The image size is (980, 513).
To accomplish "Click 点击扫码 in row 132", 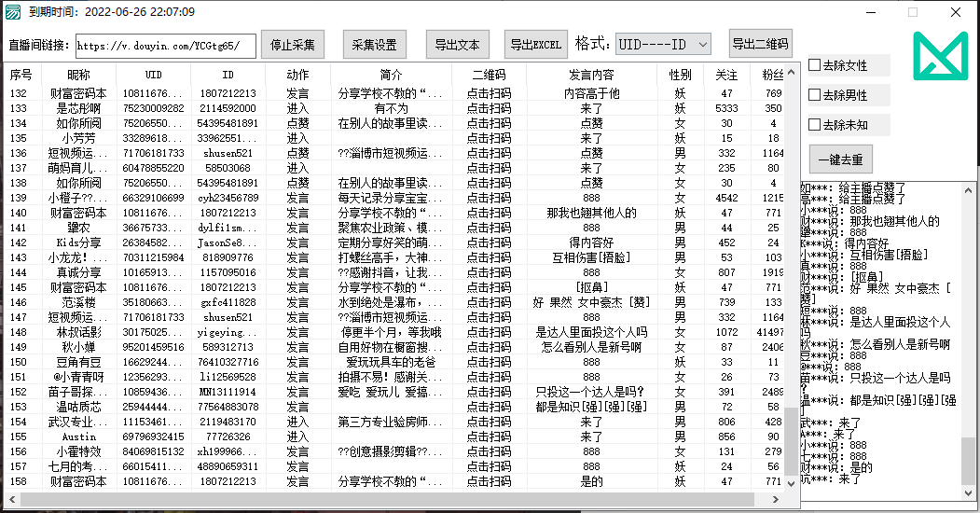I will [x=489, y=93].
